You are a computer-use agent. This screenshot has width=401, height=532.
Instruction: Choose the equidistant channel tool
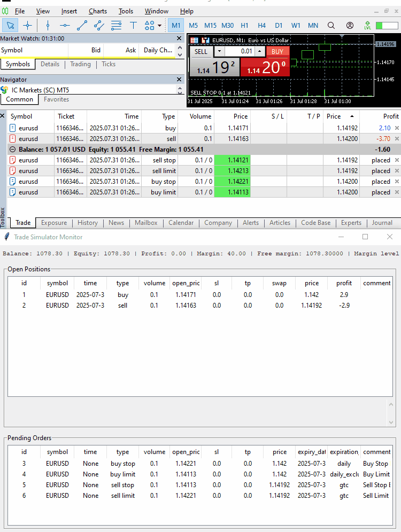99,26
